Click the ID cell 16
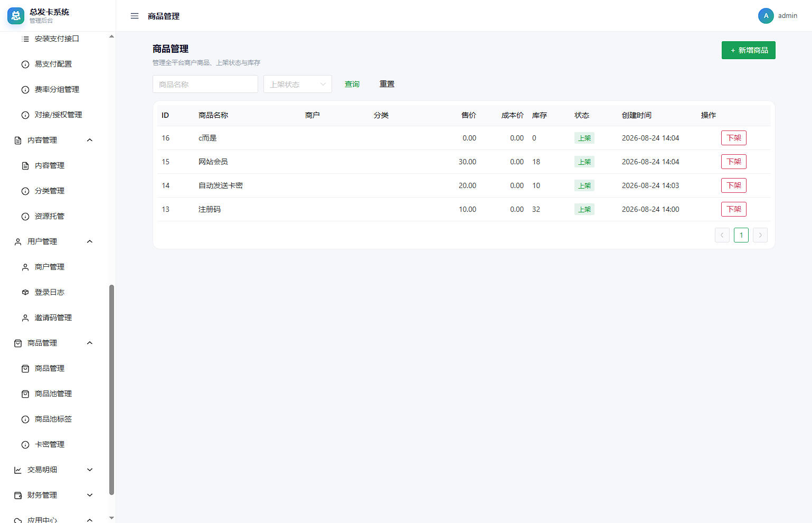This screenshot has width=812, height=523. (x=166, y=138)
